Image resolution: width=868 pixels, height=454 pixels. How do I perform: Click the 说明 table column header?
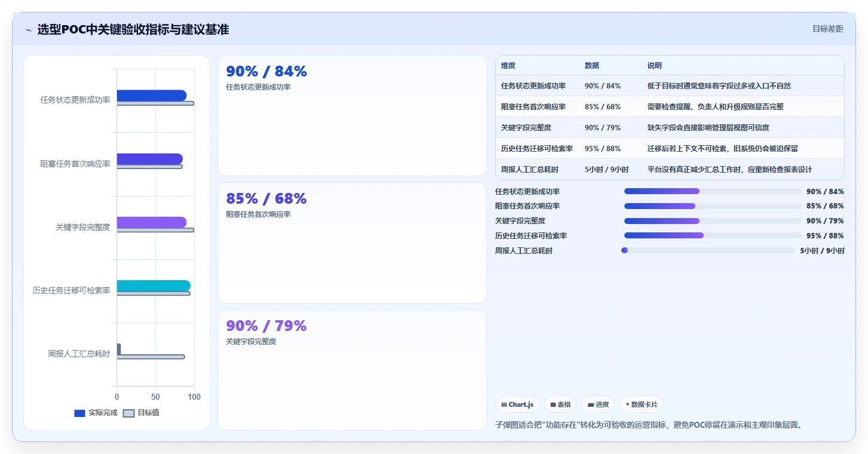pos(655,66)
